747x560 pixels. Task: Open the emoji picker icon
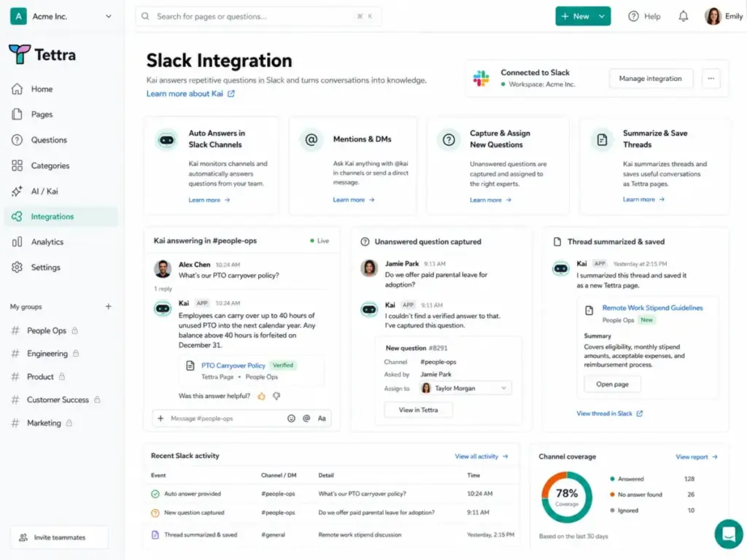click(291, 419)
